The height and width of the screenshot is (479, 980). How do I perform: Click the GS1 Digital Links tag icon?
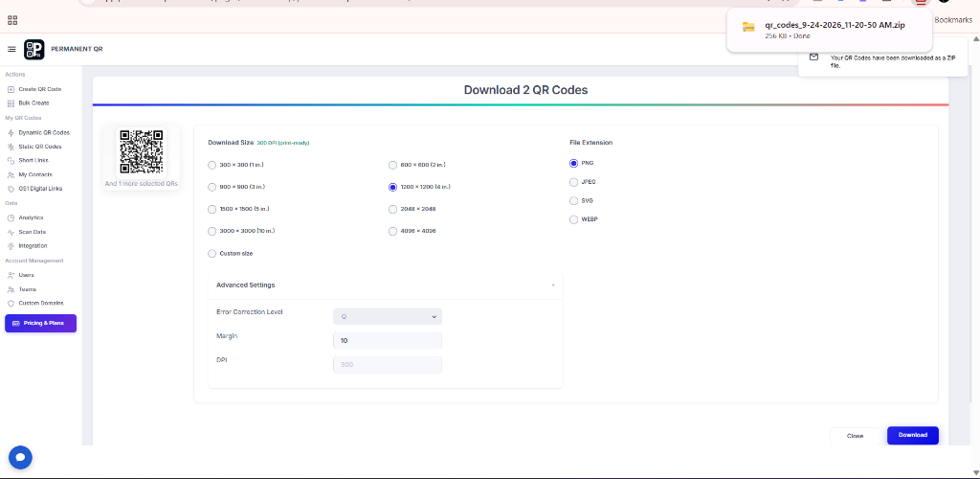tap(11, 189)
